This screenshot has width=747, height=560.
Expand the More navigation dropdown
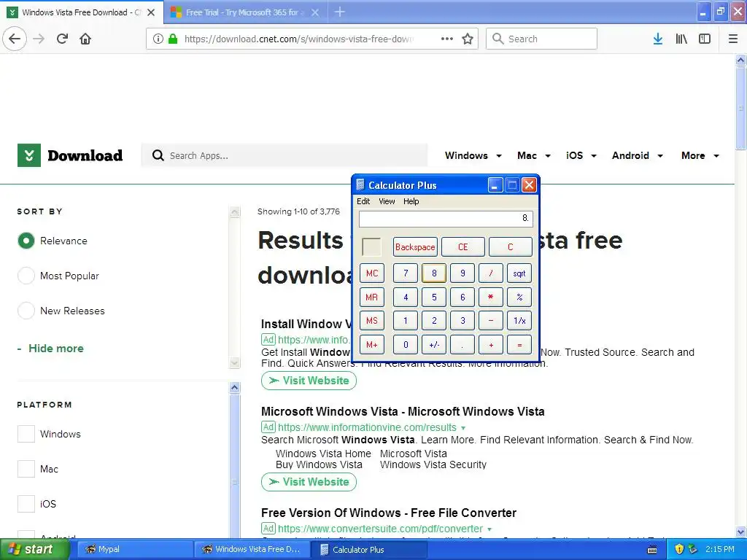[716, 156]
